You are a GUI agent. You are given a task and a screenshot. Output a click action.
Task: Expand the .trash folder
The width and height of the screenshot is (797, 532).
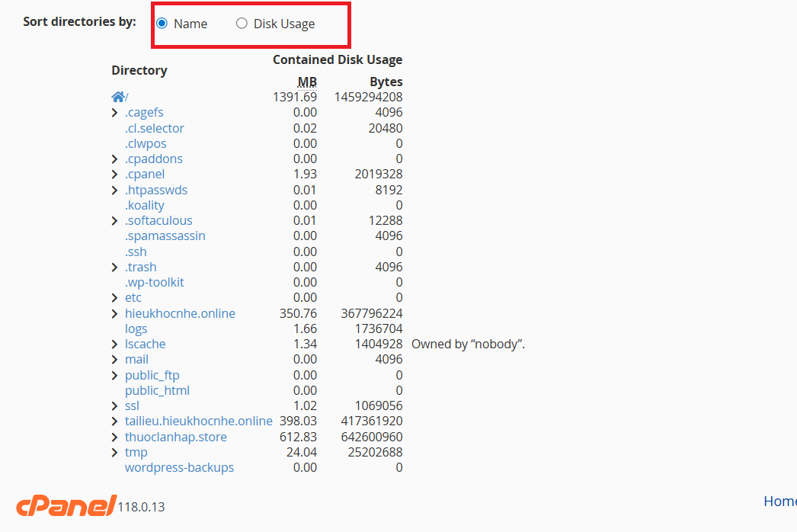click(115, 267)
